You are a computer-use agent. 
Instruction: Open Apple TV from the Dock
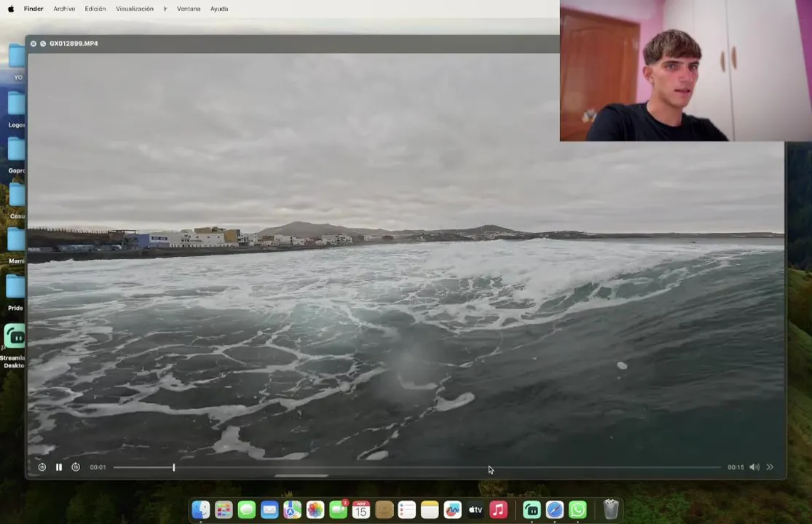tap(476, 510)
